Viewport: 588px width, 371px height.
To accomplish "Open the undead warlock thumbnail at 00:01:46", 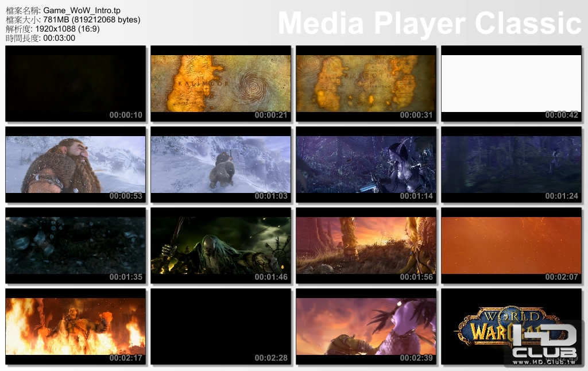I will tap(220, 245).
